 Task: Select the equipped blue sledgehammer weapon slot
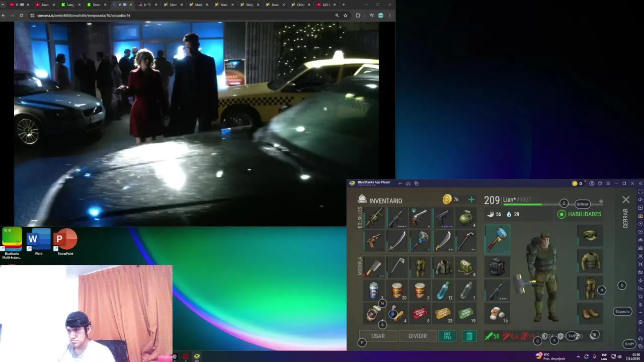coord(497,239)
